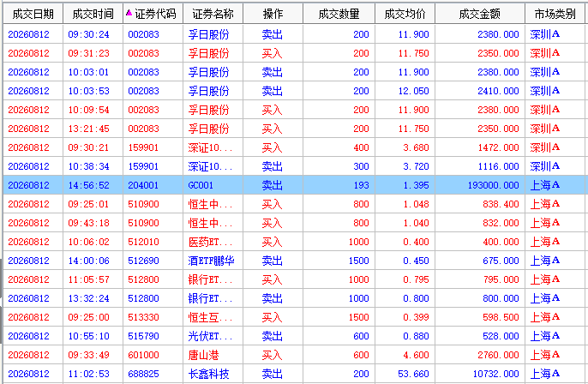The image size is (588, 384).
Task: Click price 1.048 cell
Action: 416,204
